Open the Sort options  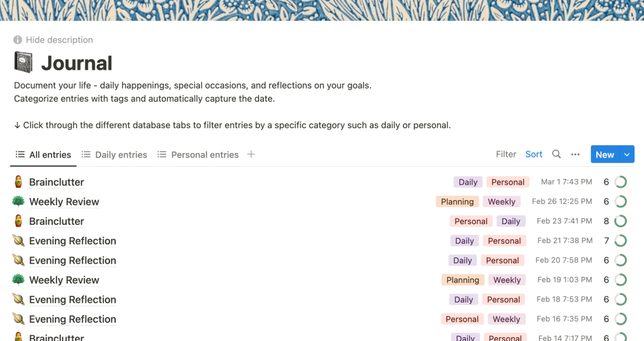(534, 154)
